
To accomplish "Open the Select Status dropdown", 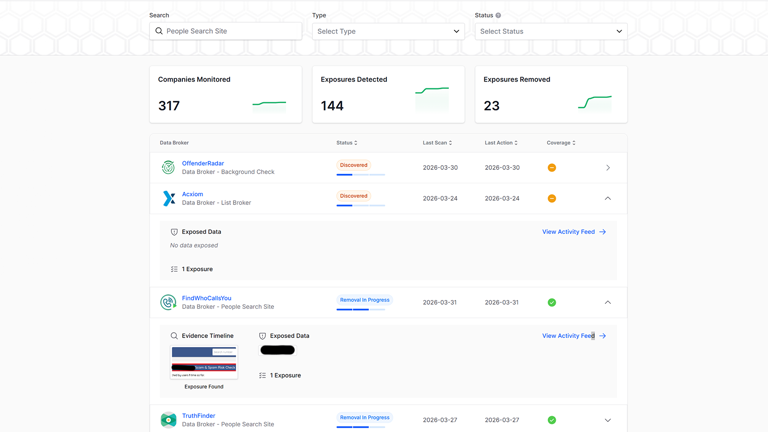I will click(551, 31).
